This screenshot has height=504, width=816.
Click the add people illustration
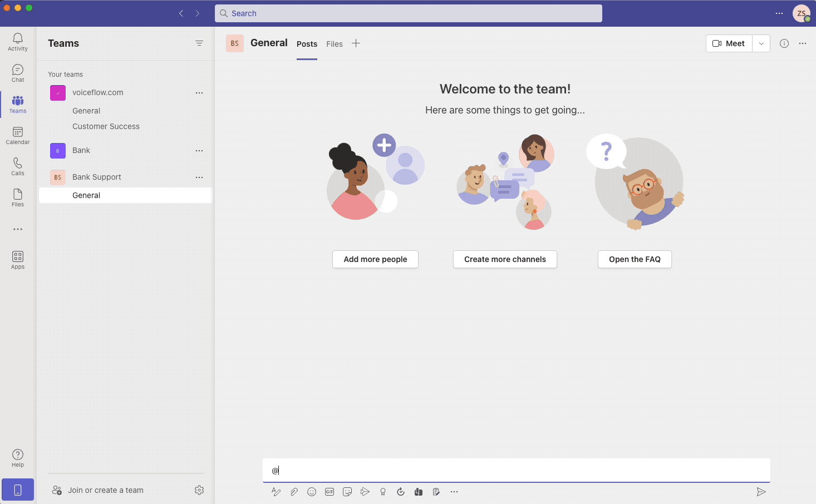pos(375,177)
